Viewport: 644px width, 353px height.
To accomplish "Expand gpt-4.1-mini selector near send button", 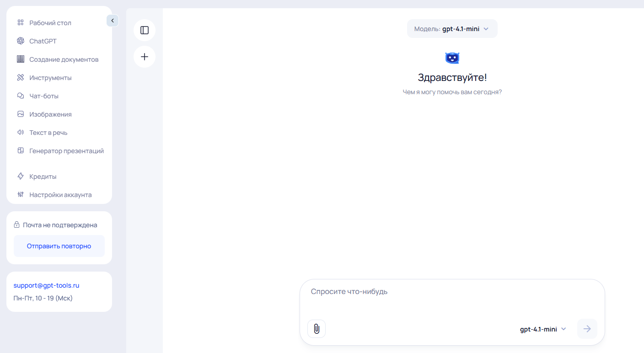I will [x=543, y=329].
